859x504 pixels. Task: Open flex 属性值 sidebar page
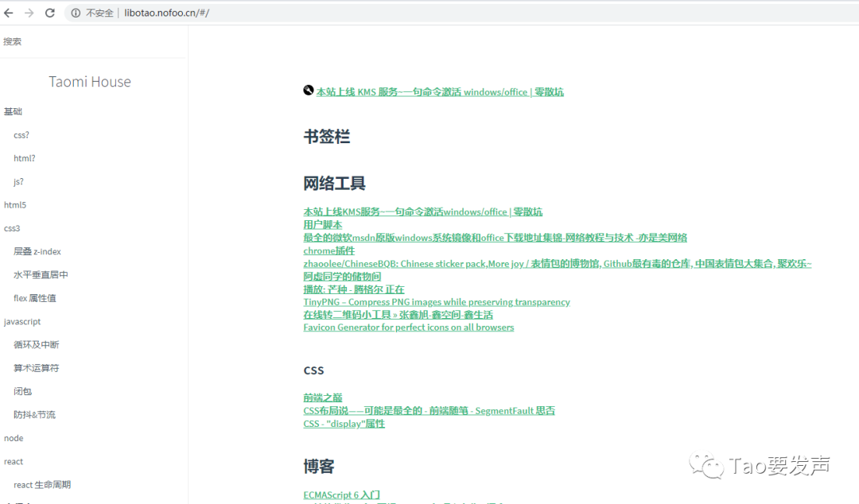[34, 298]
